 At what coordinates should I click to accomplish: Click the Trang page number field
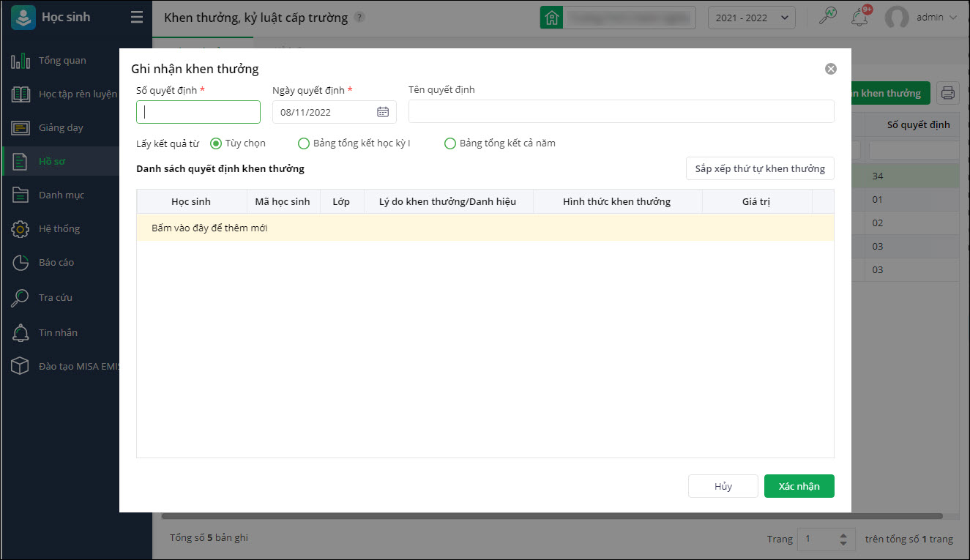coord(826,540)
